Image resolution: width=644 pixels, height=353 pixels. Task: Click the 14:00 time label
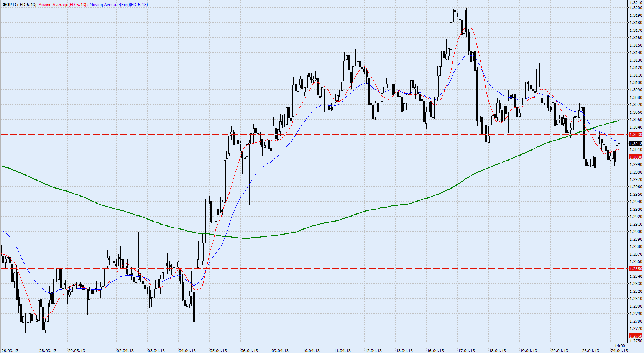coord(620,346)
